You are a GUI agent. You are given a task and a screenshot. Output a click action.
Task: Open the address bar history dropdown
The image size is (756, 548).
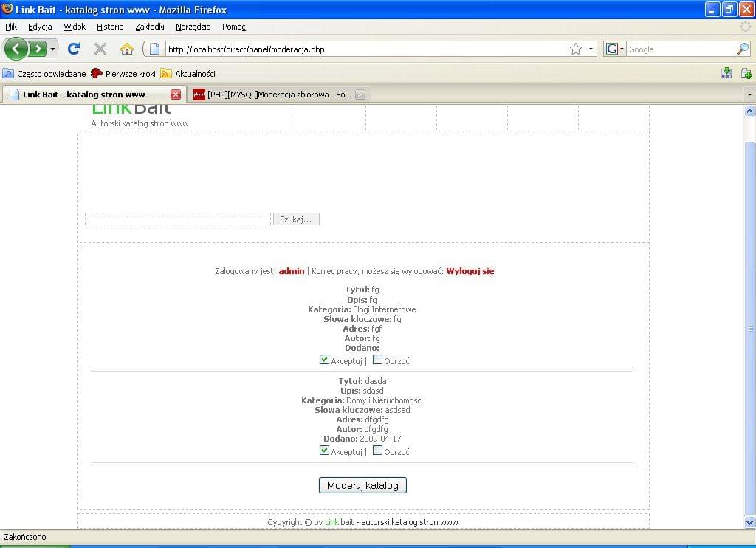click(591, 49)
